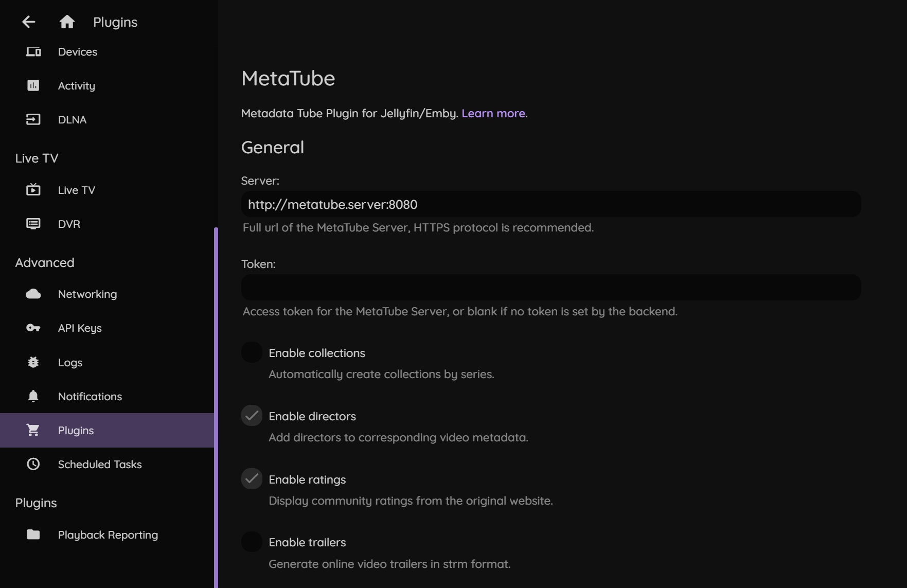
Task: Disable the Enable ratings checkbox
Action: pos(252,479)
